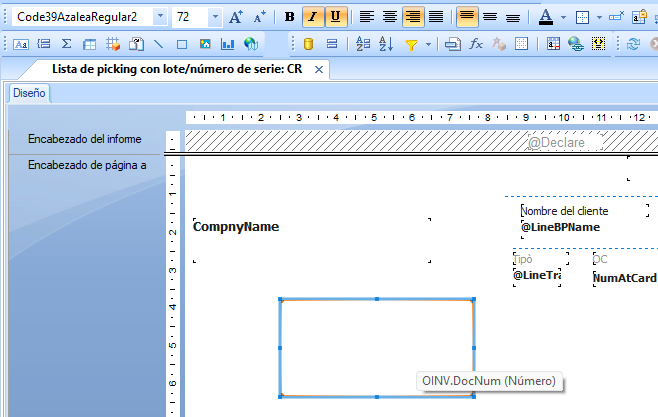Toggle italic formatting
The height and width of the screenshot is (417, 658).
[313, 17]
